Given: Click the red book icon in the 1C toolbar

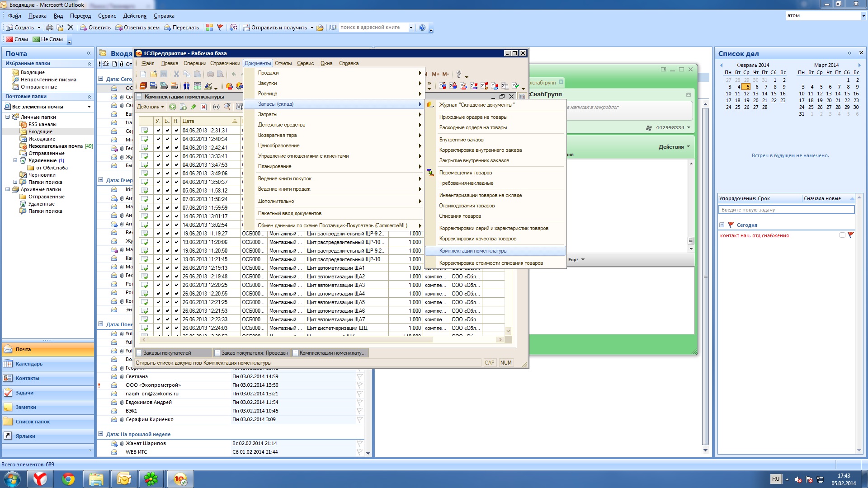Looking at the screenshot, I should (143, 86).
